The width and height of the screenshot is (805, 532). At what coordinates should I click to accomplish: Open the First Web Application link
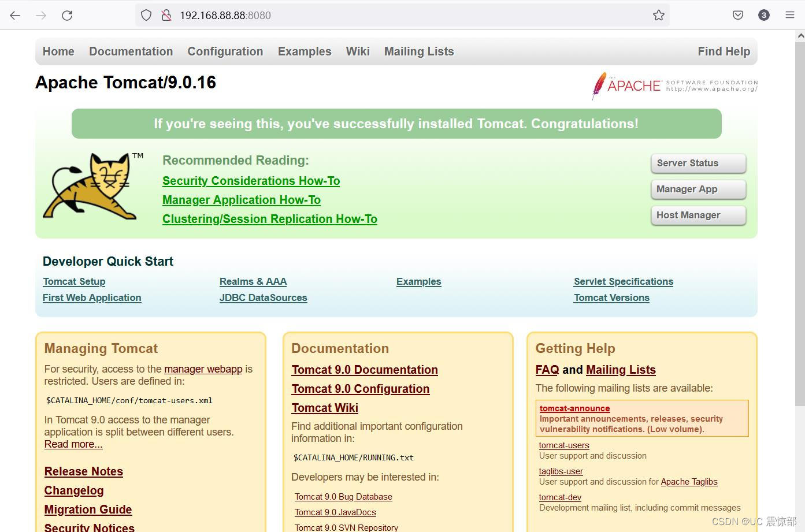click(92, 297)
